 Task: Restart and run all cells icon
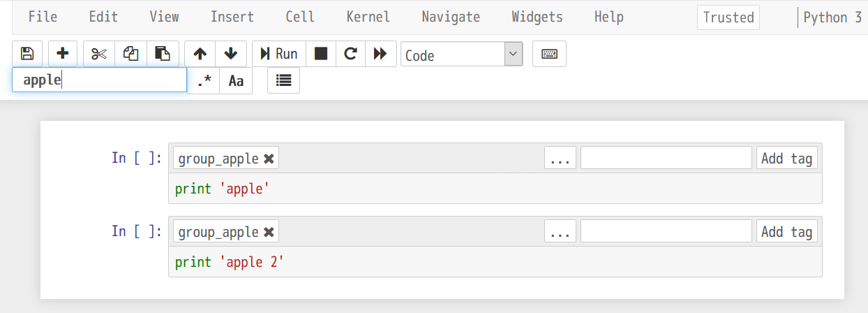[380, 54]
